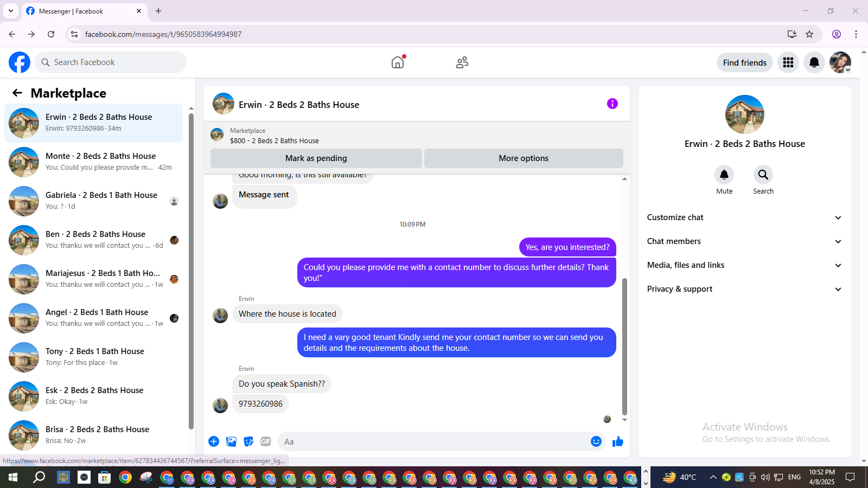Viewport: 868px width, 488px height.
Task: Click the house thumbnail in right panel
Action: coord(745,114)
